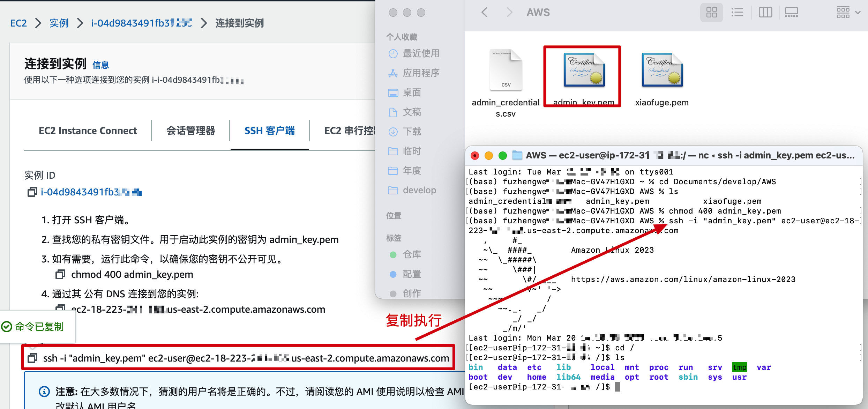The width and height of the screenshot is (868, 409).
Task: Click the 位置 sidebar section header
Action: pyautogui.click(x=394, y=216)
